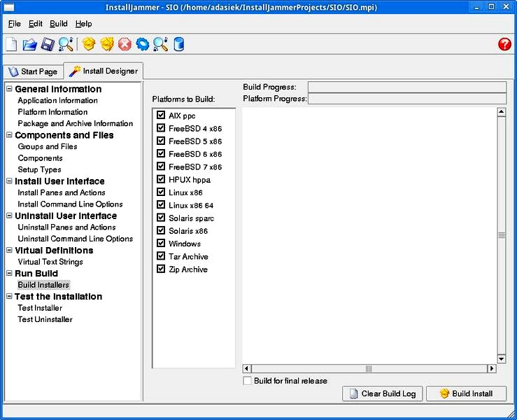The image size is (517, 420).
Task: Click the magnifier icon beside the blue gear
Action: [161, 44]
